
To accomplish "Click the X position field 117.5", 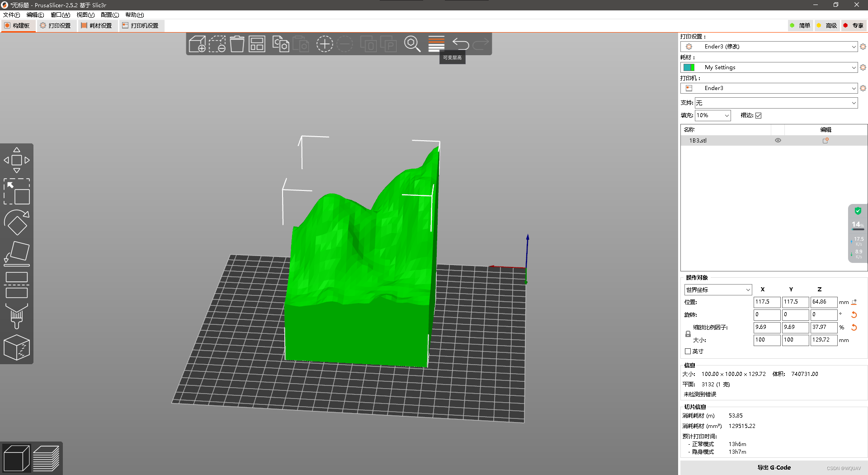I will [x=767, y=302].
